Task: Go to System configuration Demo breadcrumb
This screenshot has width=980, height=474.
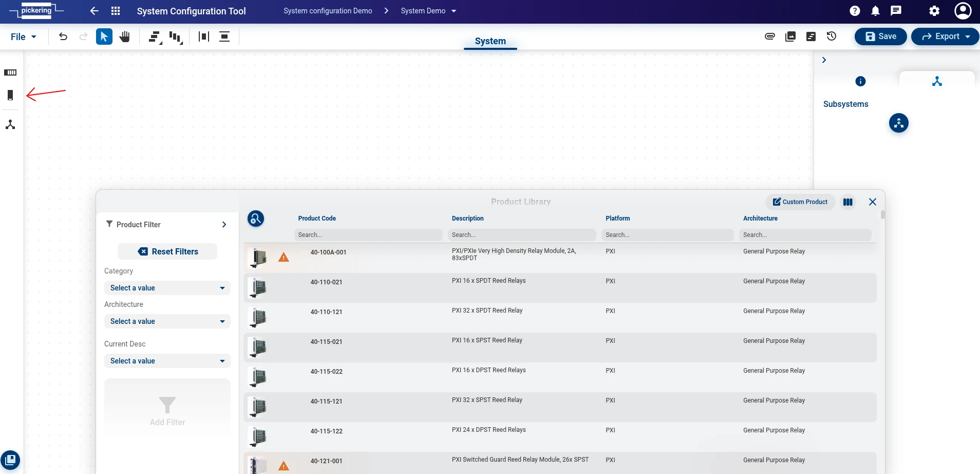Action: pyautogui.click(x=328, y=11)
